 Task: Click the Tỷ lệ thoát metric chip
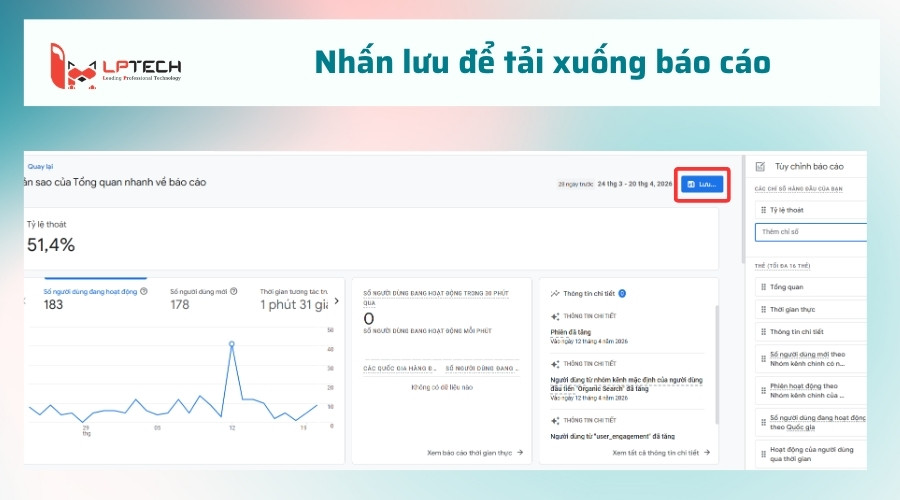(810, 210)
